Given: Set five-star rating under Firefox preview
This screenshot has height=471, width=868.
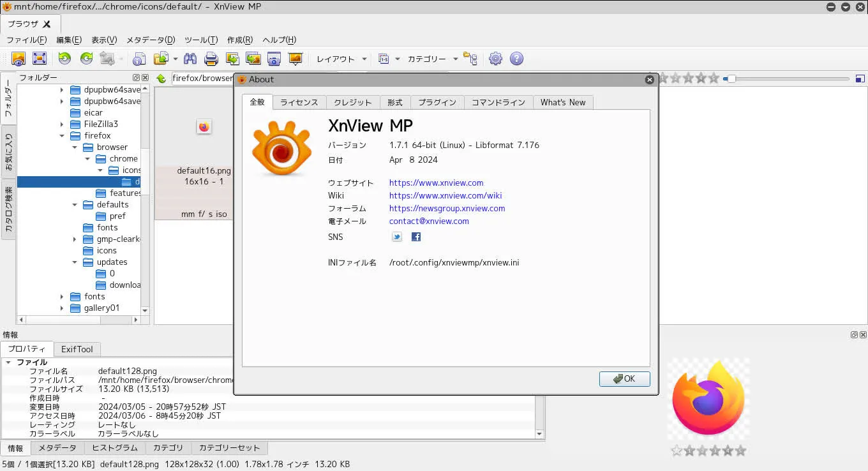Looking at the screenshot, I should pos(740,451).
